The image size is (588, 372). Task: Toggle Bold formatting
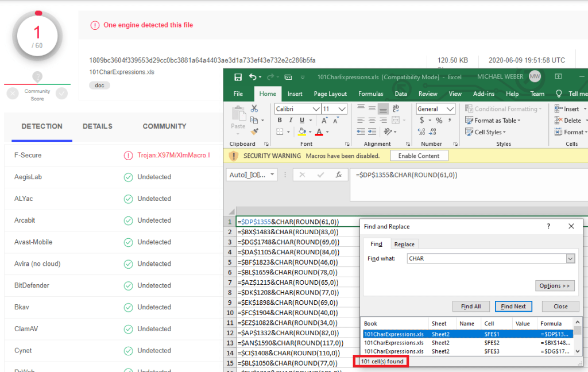(280, 121)
